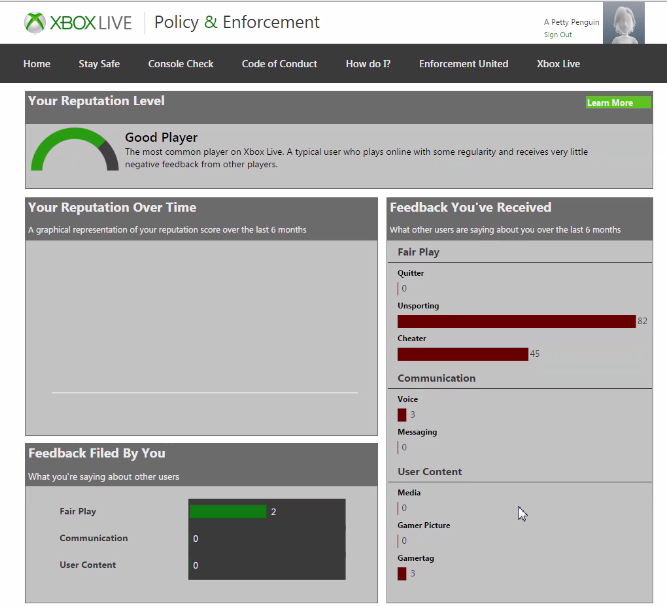Screen dimensions: 667x606
Task: Click the Media label
Action: click(409, 492)
